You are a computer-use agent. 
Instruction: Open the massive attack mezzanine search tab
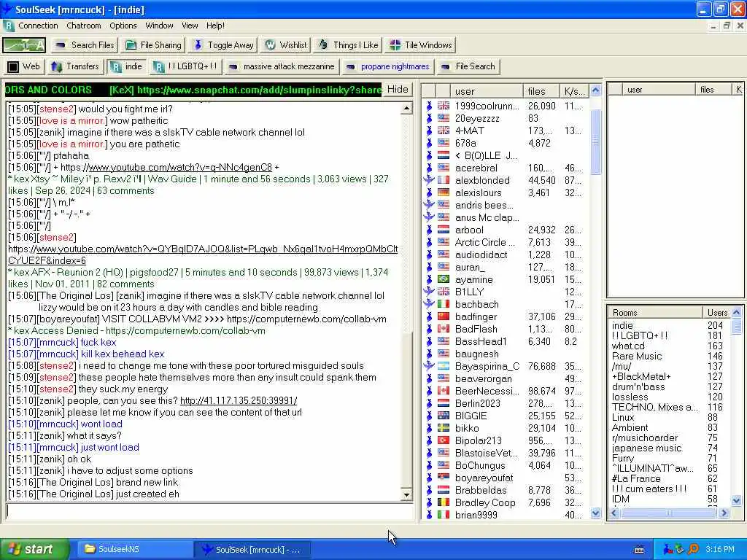click(282, 66)
